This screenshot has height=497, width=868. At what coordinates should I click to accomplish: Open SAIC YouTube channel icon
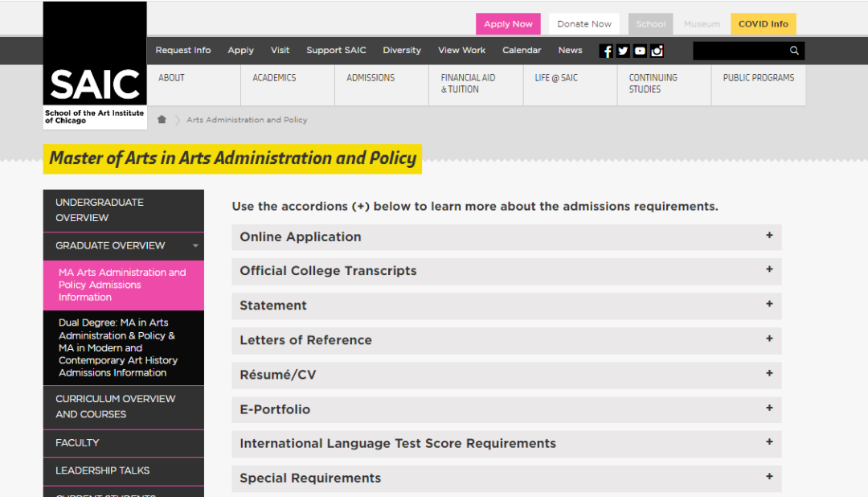coord(640,51)
